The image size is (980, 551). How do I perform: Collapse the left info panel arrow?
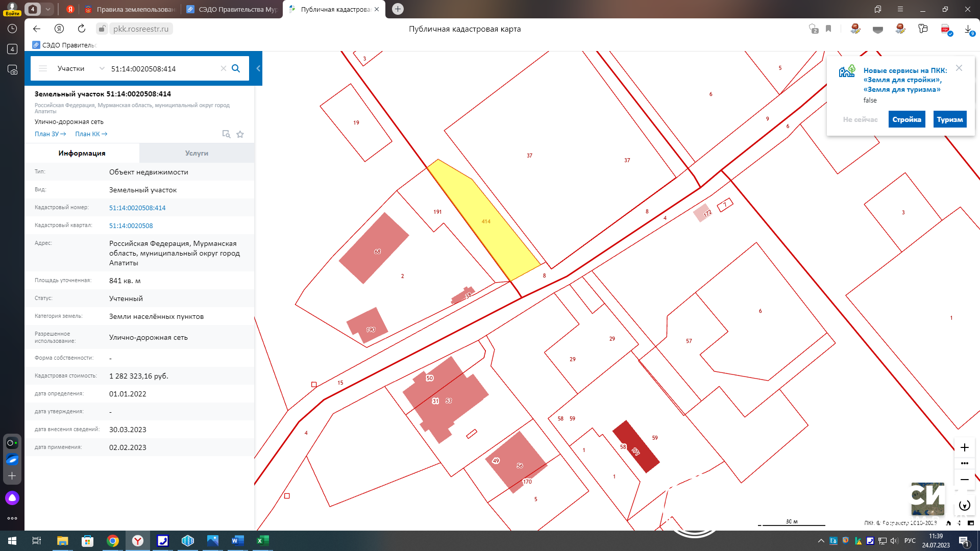click(258, 68)
